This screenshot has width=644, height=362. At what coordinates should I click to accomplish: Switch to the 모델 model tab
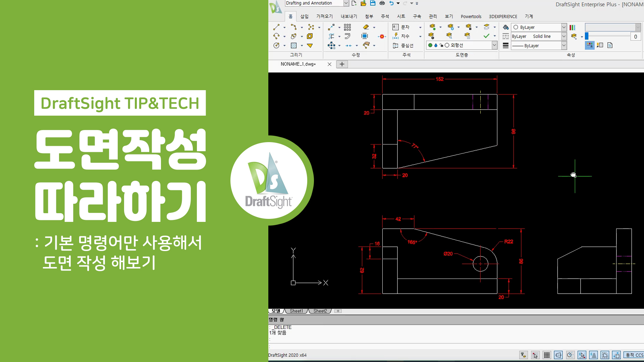(x=276, y=311)
